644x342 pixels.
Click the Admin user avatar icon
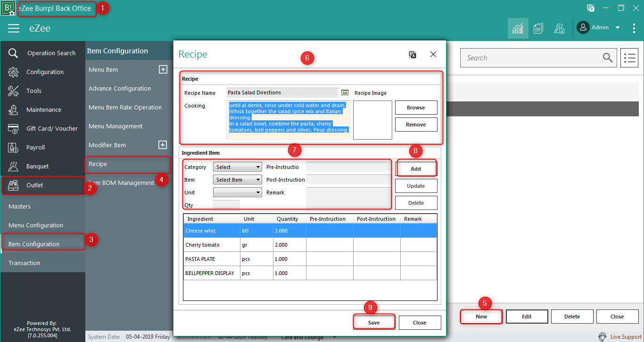[x=583, y=27]
